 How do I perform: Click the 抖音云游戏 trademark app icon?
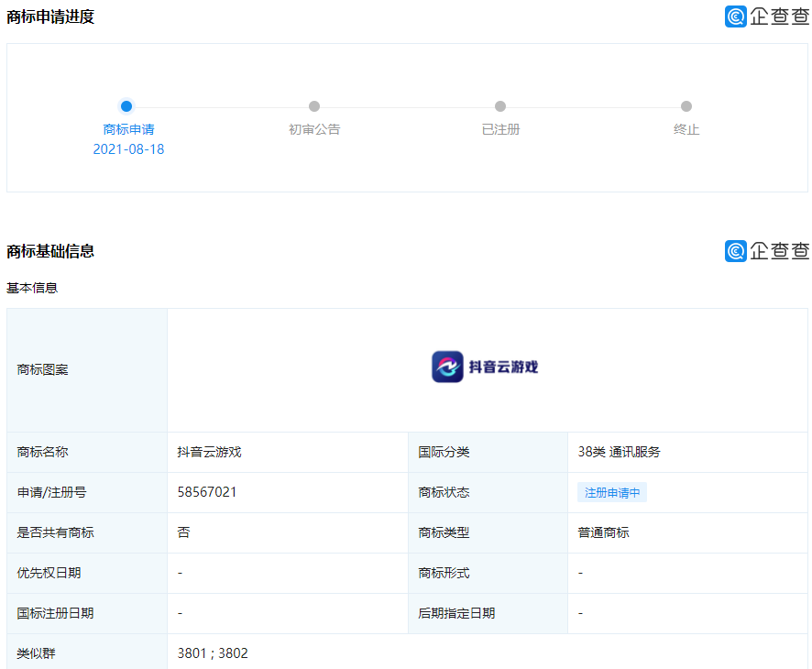click(447, 367)
